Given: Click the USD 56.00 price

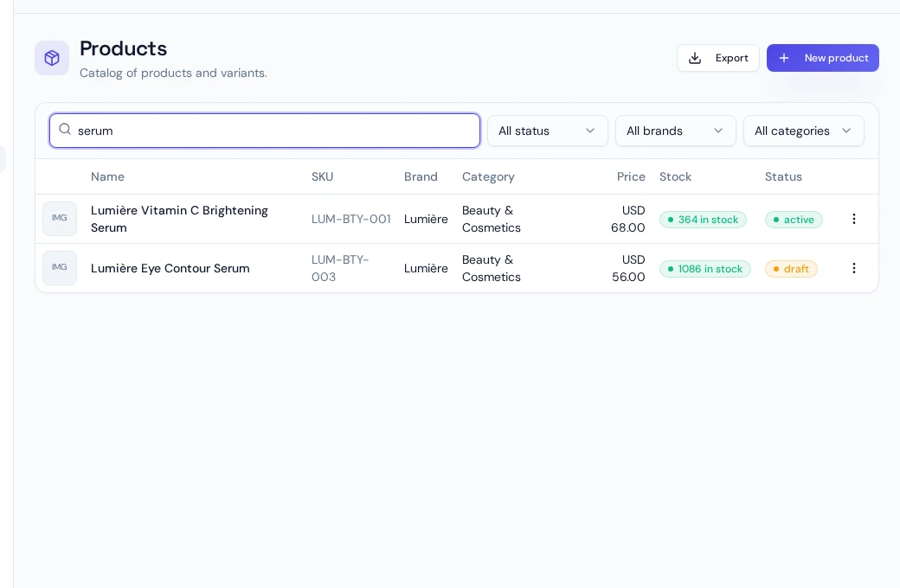Looking at the screenshot, I should click(628, 268).
